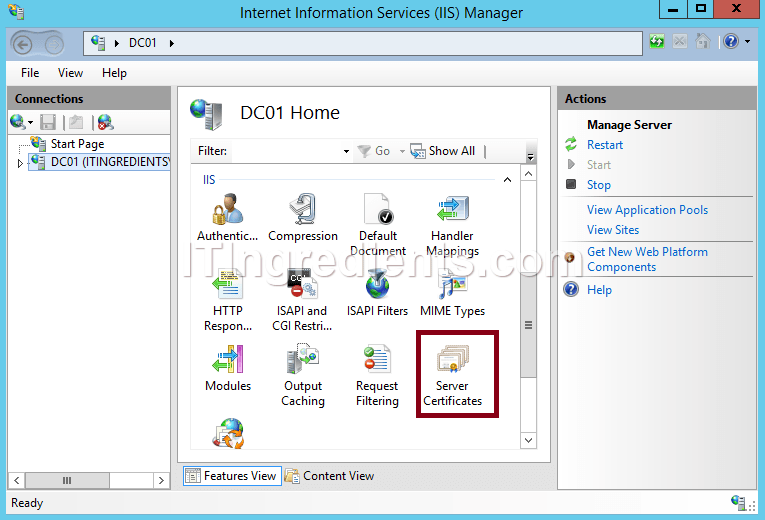The height and width of the screenshot is (520, 765).
Task: Open the Modules feature
Action: pos(228,368)
